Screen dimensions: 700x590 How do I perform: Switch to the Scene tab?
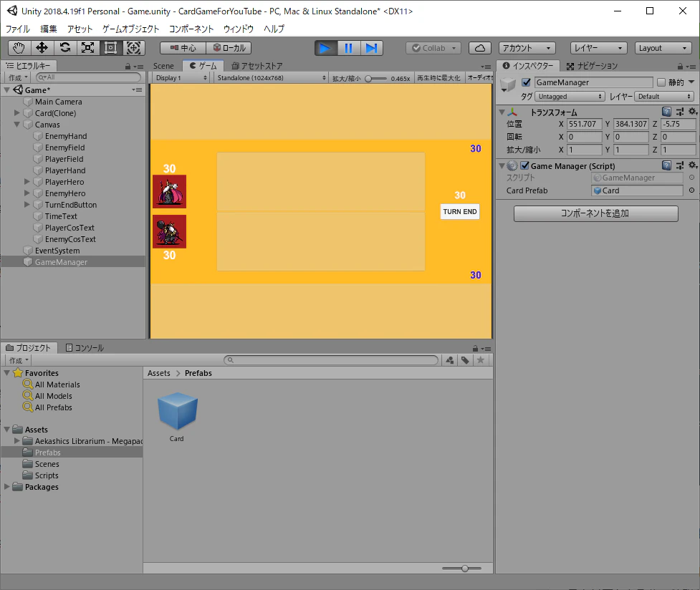[x=163, y=66]
